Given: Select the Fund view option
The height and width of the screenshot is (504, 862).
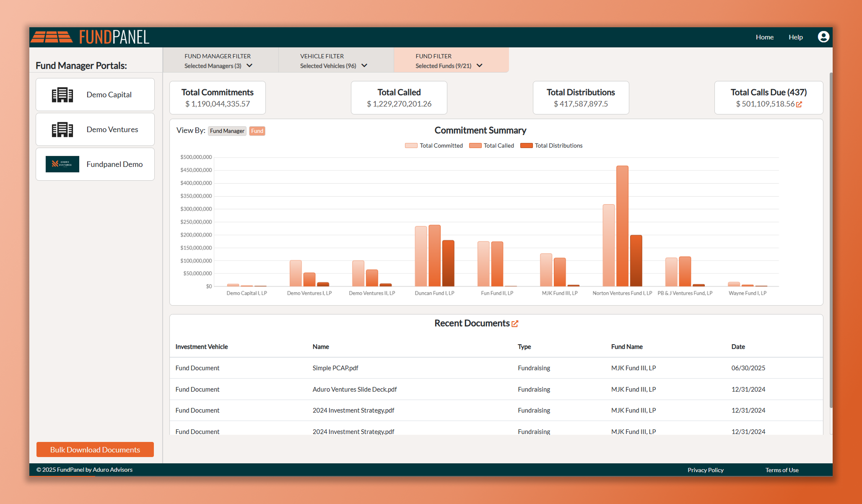Looking at the screenshot, I should pyautogui.click(x=257, y=131).
